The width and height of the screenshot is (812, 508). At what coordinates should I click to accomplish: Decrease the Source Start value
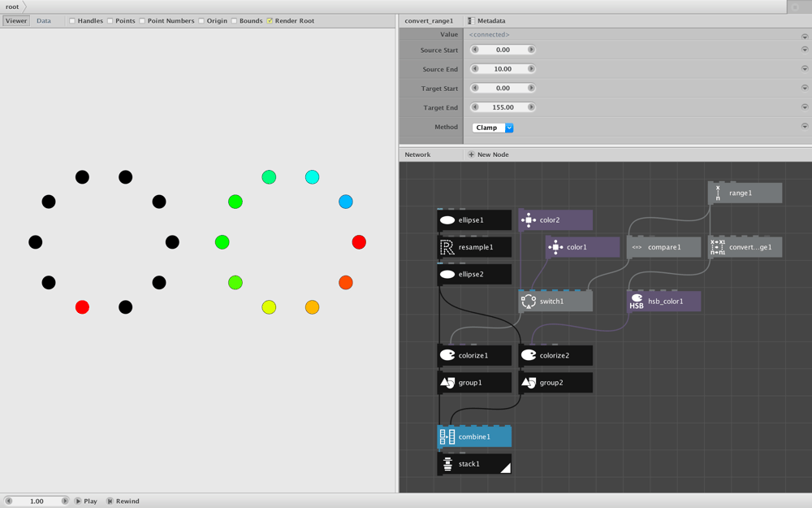pyautogui.click(x=475, y=50)
